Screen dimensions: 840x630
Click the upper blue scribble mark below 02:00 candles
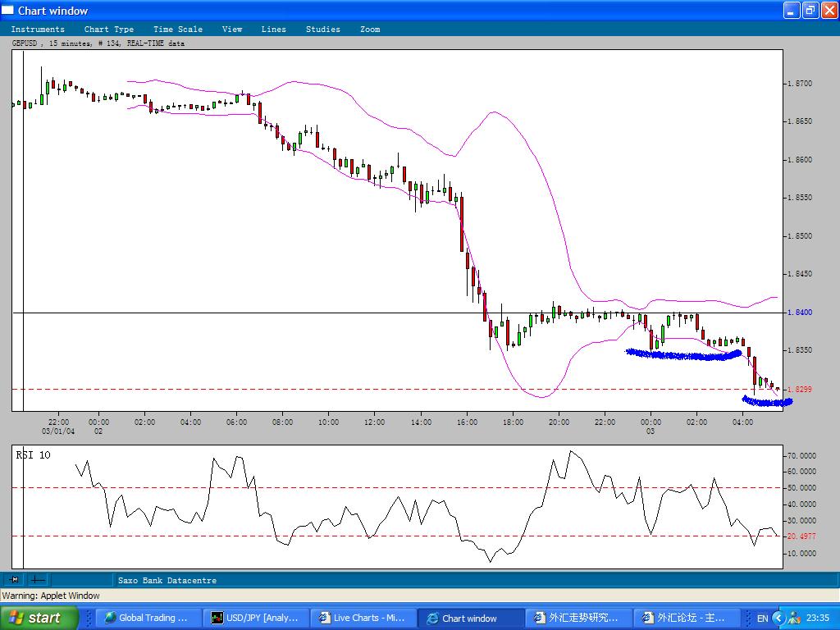[x=684, y=354]
